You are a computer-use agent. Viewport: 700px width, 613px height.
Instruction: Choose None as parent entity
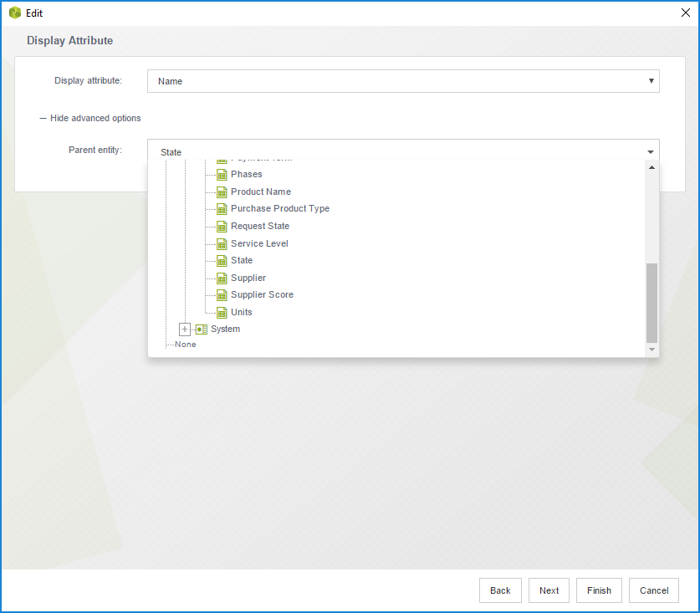186,345
